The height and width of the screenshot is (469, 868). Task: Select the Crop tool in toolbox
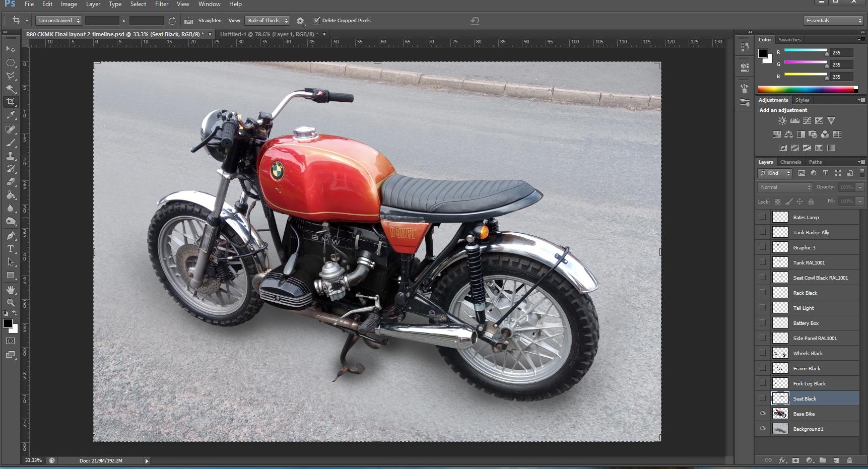pyautogui.click(x=11, y=102)
